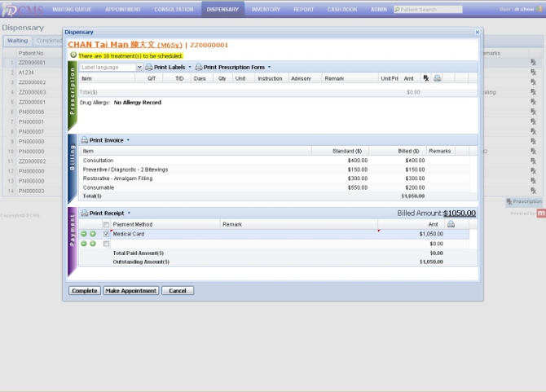Select patient ZZ0000003 in waiting list
546x392 pixels.
(33, 92)
